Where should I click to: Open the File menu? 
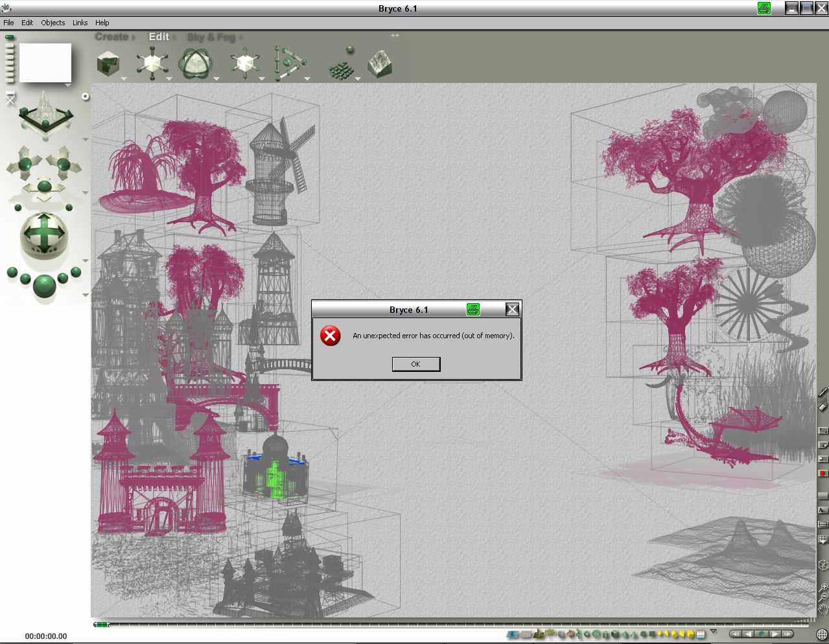pyautogui.click(x=8, y=22)
